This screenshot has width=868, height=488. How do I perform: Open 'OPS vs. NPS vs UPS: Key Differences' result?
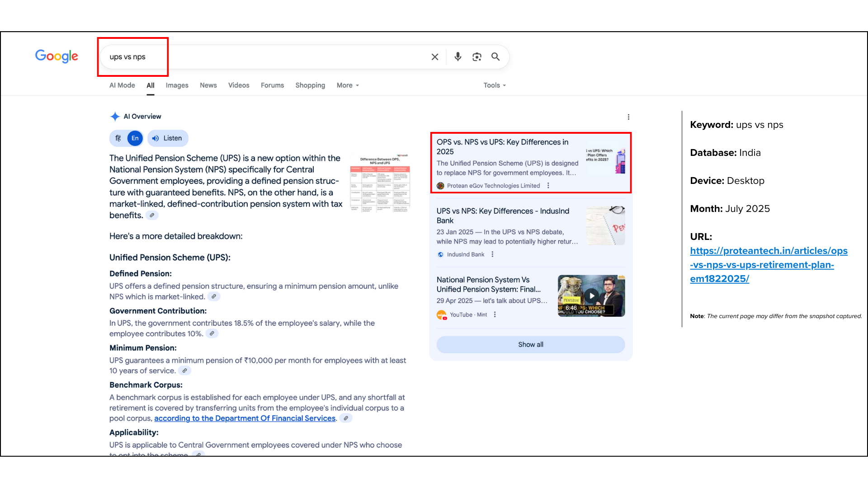coord(502,147)
